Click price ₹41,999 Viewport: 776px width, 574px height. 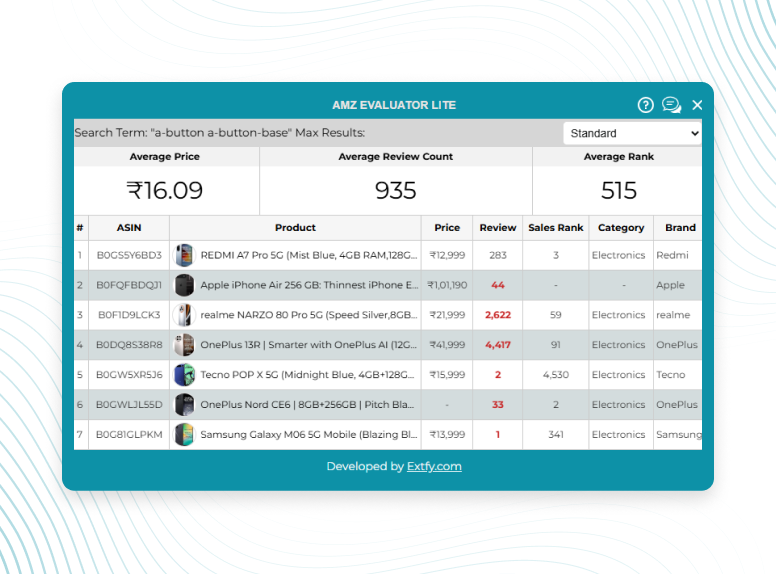click(x=447, y=345)
